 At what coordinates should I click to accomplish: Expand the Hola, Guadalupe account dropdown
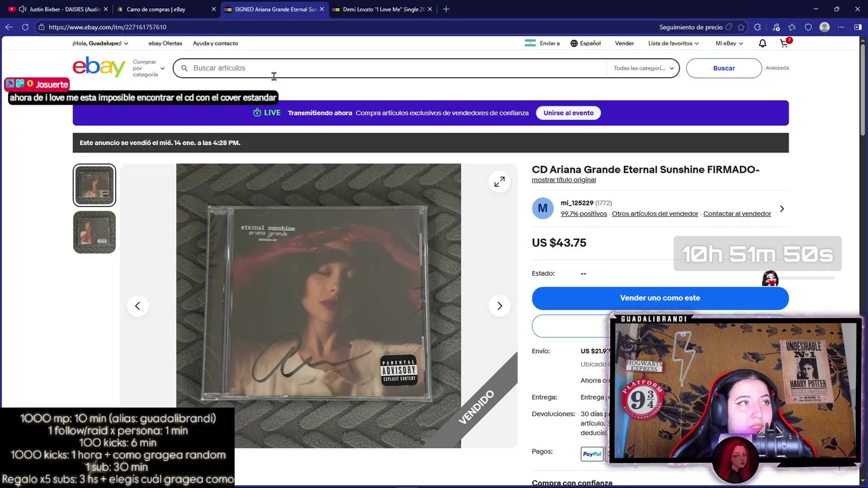pos(100,43)
